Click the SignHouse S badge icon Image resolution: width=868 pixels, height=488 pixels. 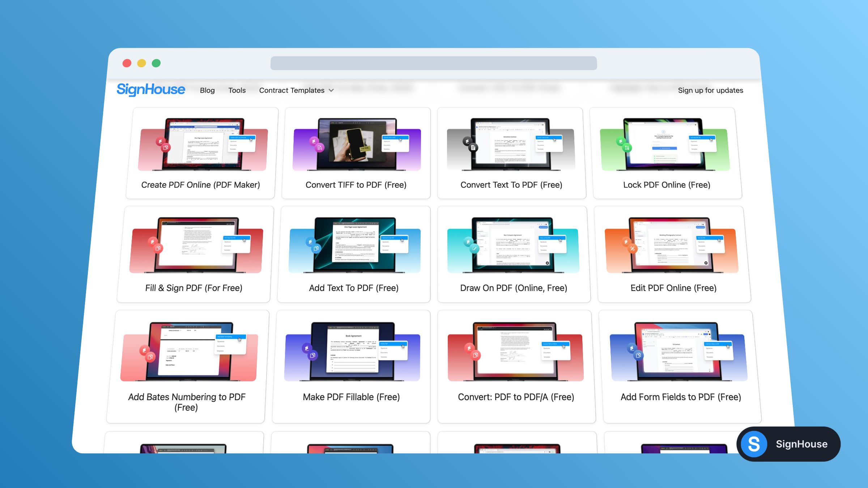[x=754, y=444]
